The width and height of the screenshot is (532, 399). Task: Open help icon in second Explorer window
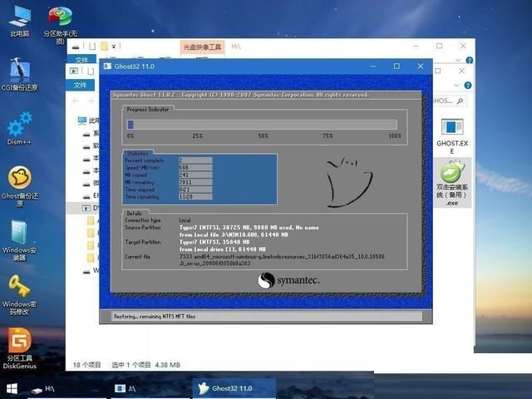click(x=468, y=86)
